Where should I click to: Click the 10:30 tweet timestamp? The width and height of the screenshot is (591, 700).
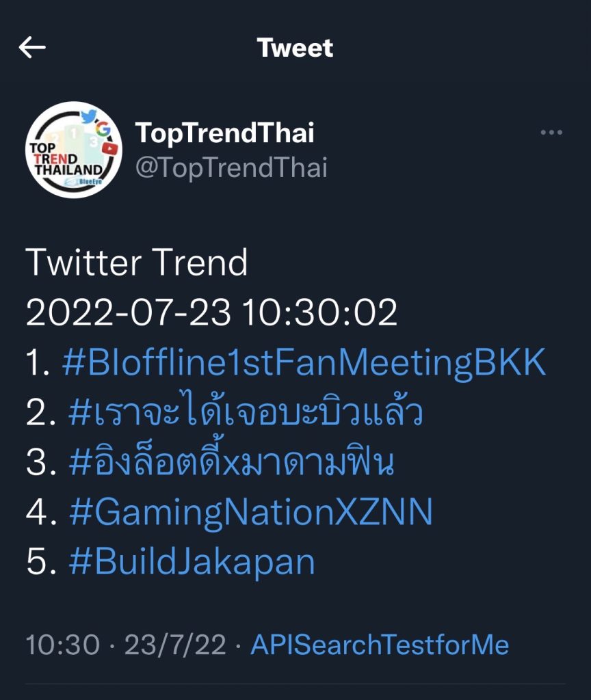tap(62, 645)
